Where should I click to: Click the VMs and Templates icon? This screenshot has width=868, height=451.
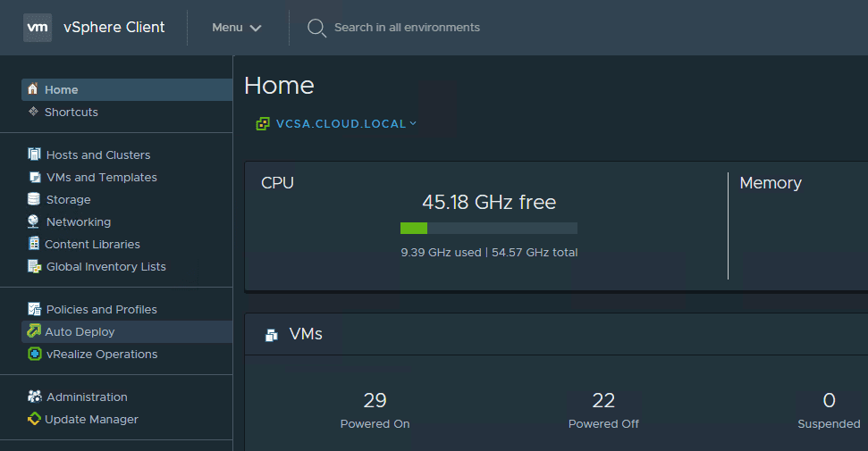coord(35,177)
